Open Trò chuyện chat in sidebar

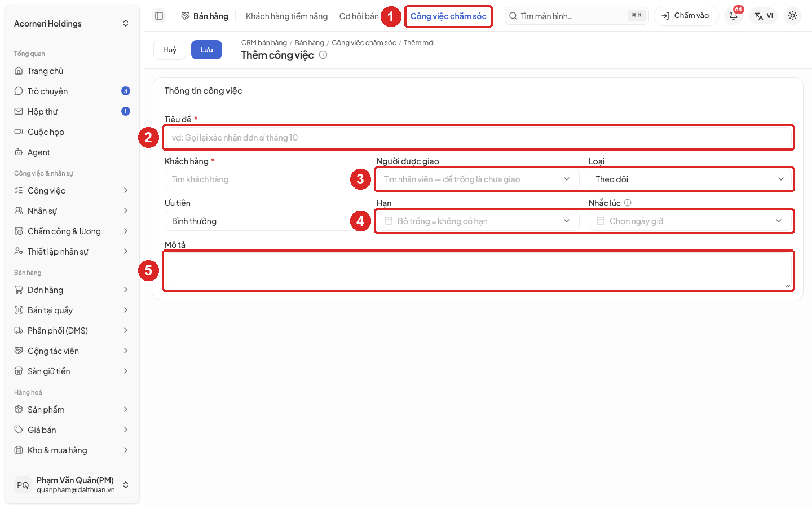pyautogui.click(x=72, y=91)
